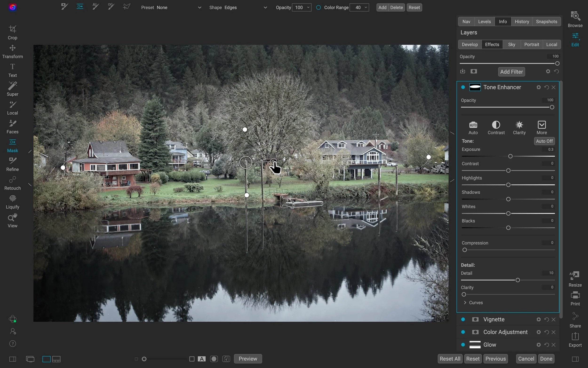The image size is (588, 368).
Task: Click the Add Filter button
Action: coord(511,72)
